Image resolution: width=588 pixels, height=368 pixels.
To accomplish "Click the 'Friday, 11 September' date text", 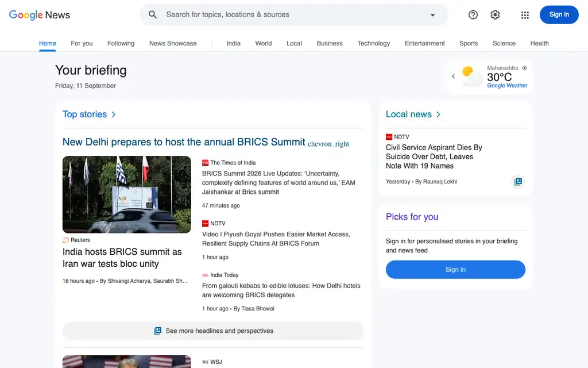I will tap(86, 86).
